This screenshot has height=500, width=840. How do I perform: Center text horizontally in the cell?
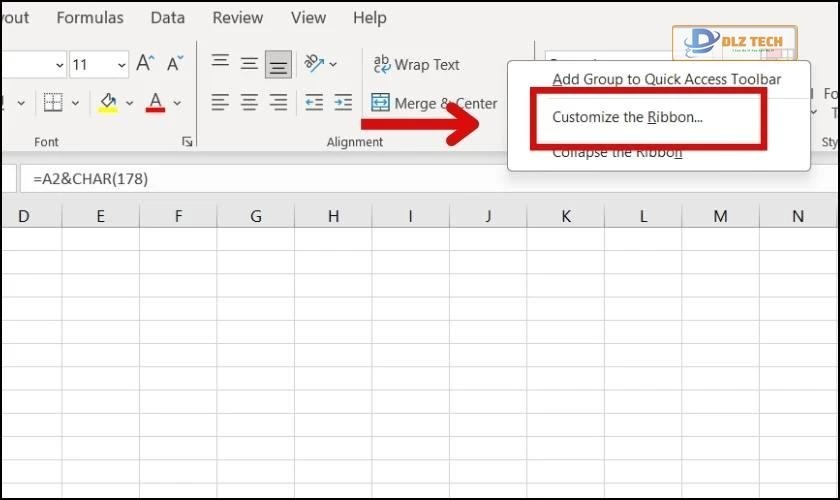(x=249, y=103)
